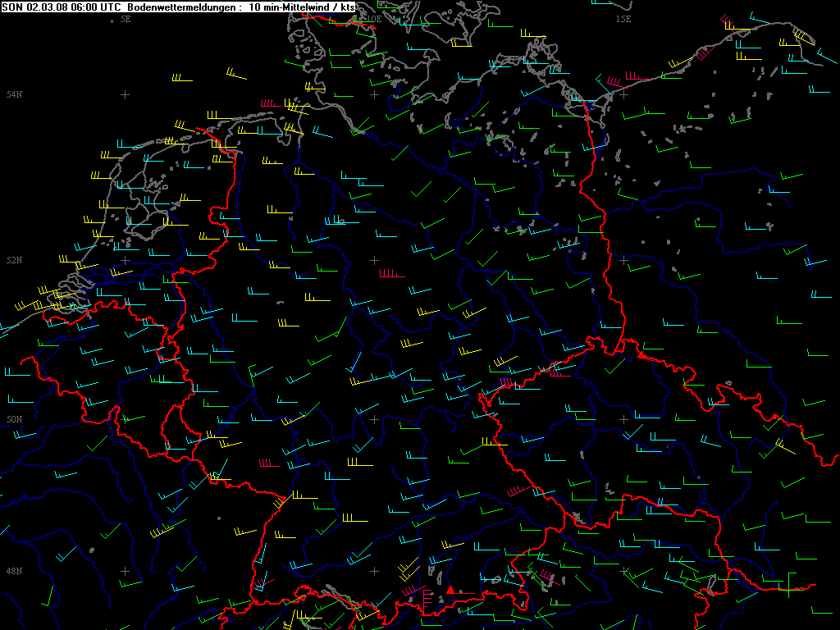
Task: Click the grid cross at 54N 10E
Action: click(375, 95)
